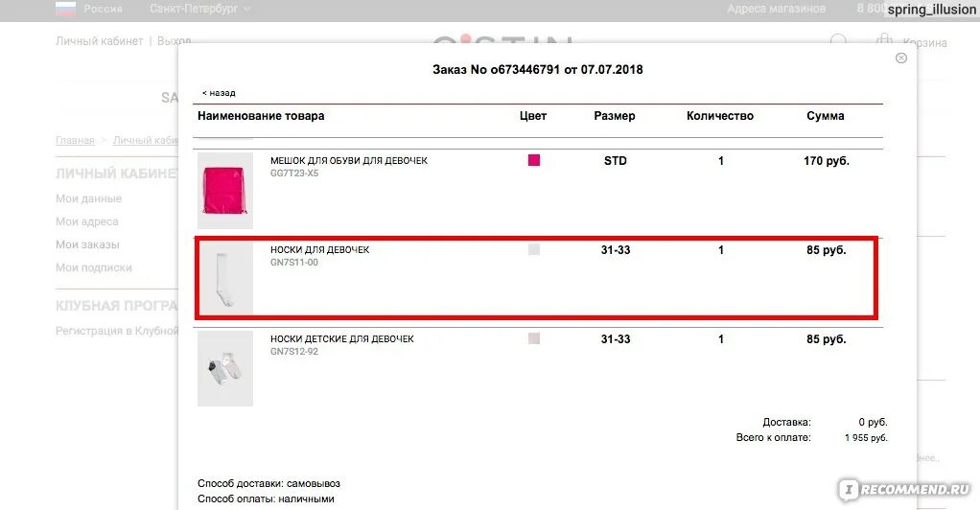
Task: Click the search magnifier icon
Action: pos(838,41)
